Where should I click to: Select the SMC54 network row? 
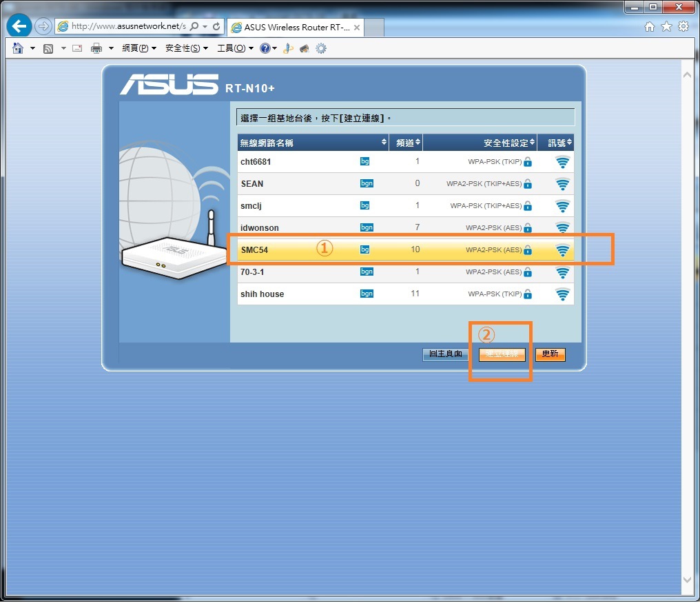405,249
